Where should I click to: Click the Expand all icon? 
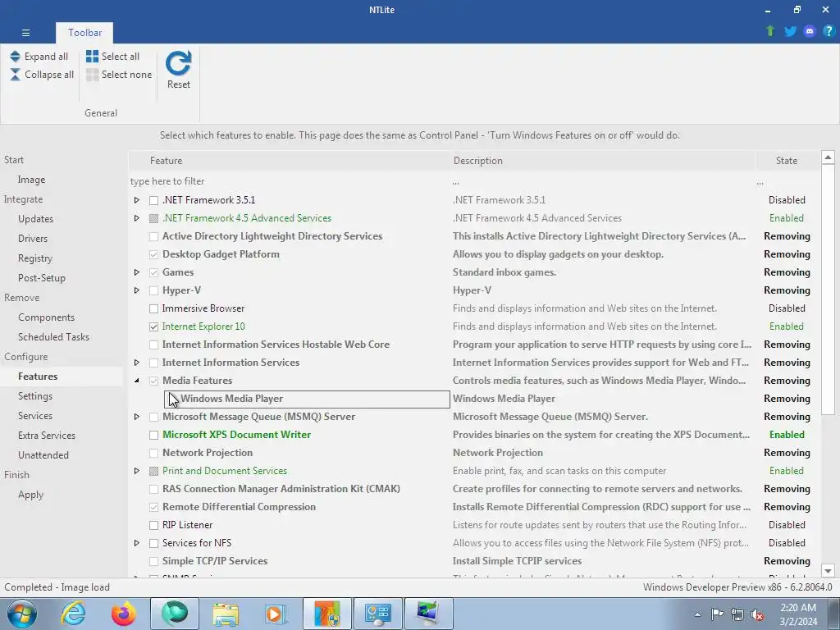(15, 57)
